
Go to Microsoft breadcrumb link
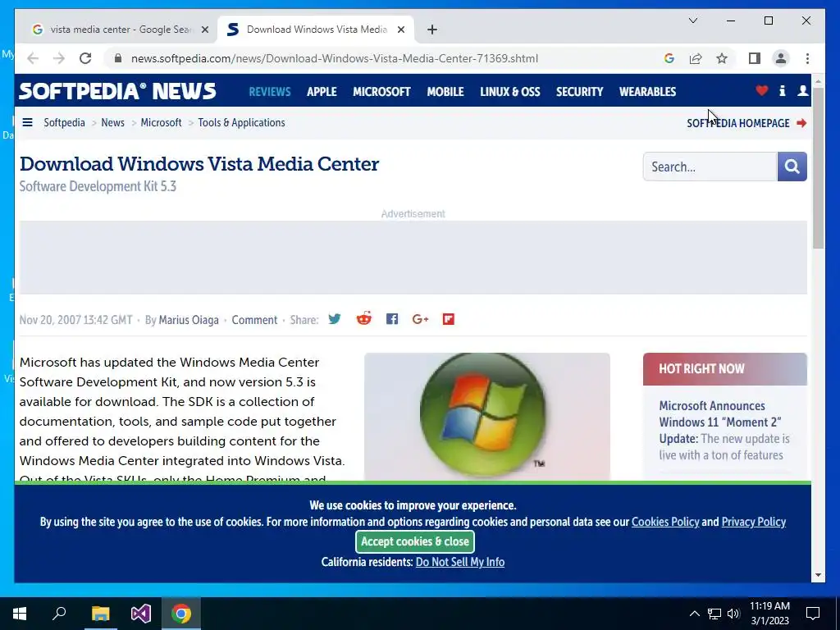[162, 123]
